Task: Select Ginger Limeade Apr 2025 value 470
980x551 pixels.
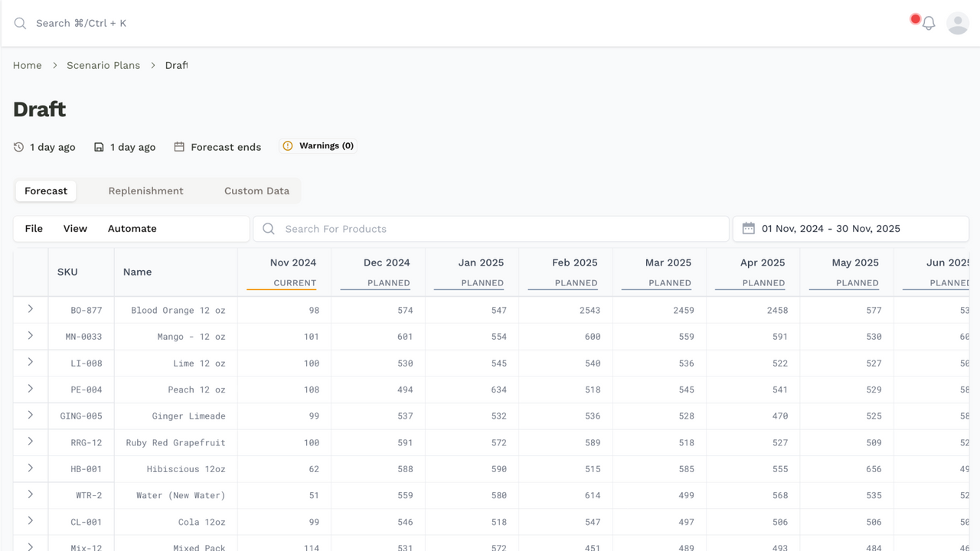Action: (x=753, y=416)
